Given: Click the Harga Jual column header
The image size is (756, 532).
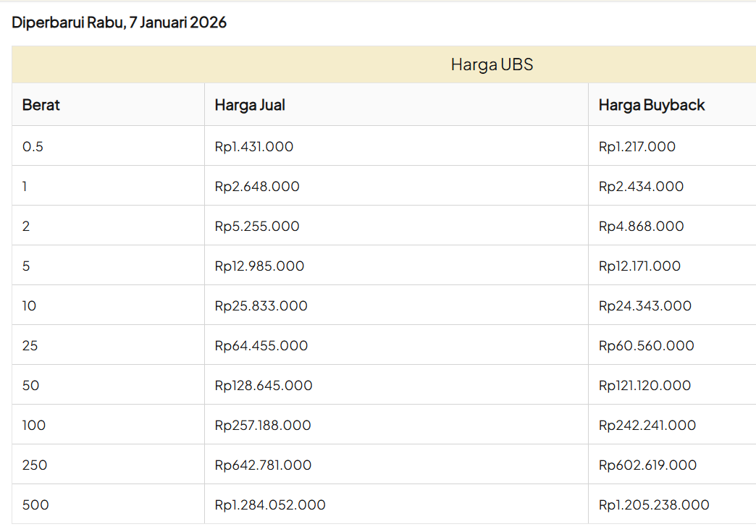Looking at the screenshot, I should tap(250, 105).
